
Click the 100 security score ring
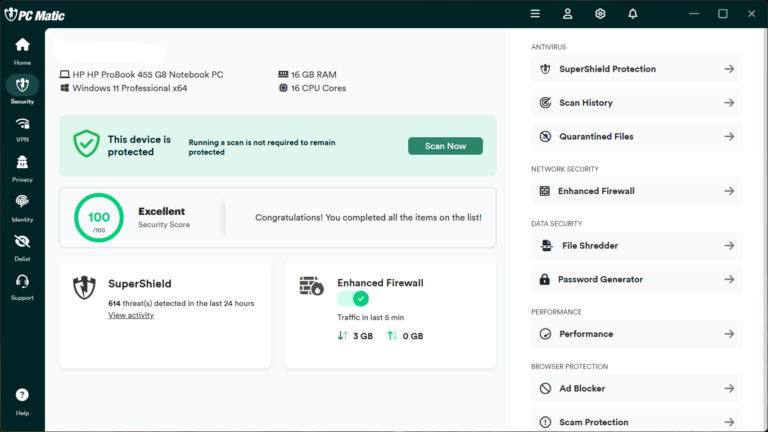[99, 217]
